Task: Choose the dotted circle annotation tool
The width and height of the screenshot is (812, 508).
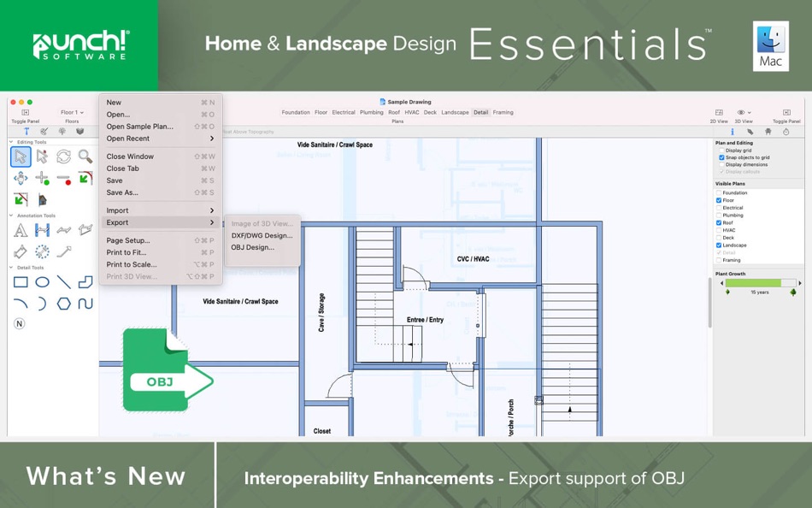Action: point(42,252)
